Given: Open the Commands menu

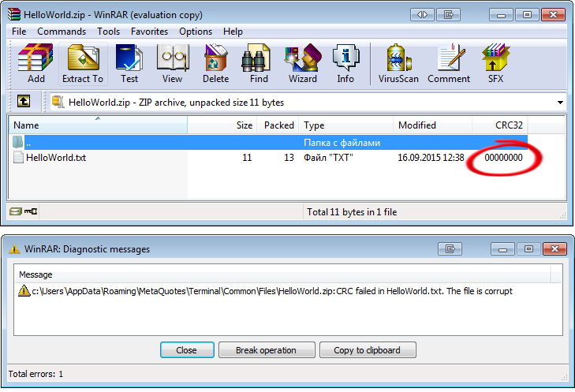Looking at the screenshot, I should [x=62, y=32].
